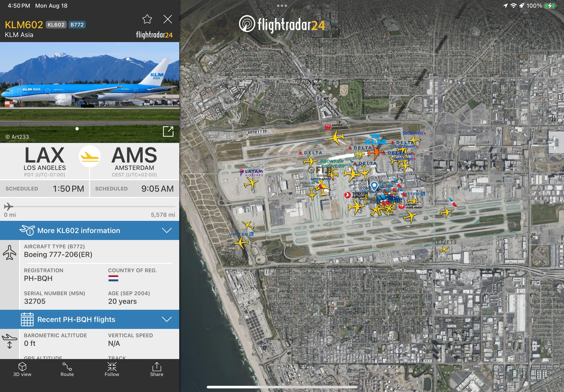Close the KLM602 flight details panel
The height and width of the screenshot is (392, 564).
pyautogui.click(x=168, y=19)
